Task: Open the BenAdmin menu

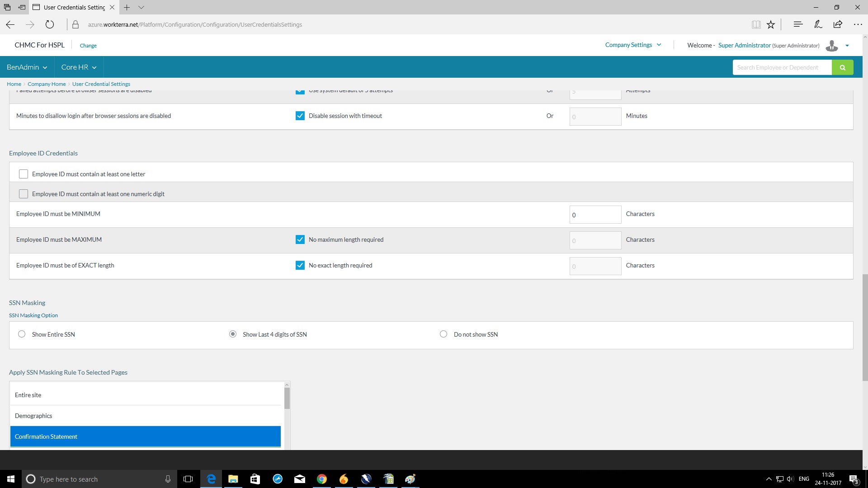Action: click(27, 67)
